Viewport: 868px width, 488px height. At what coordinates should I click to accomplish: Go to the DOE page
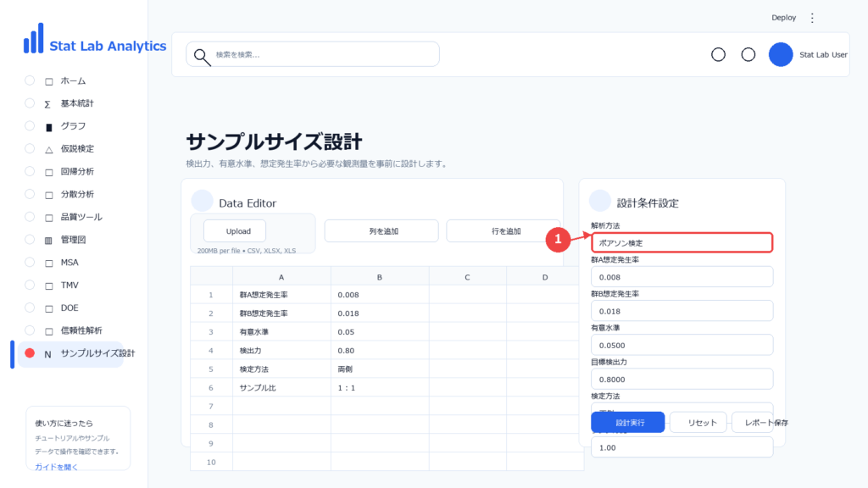click(x=70, y=308)
